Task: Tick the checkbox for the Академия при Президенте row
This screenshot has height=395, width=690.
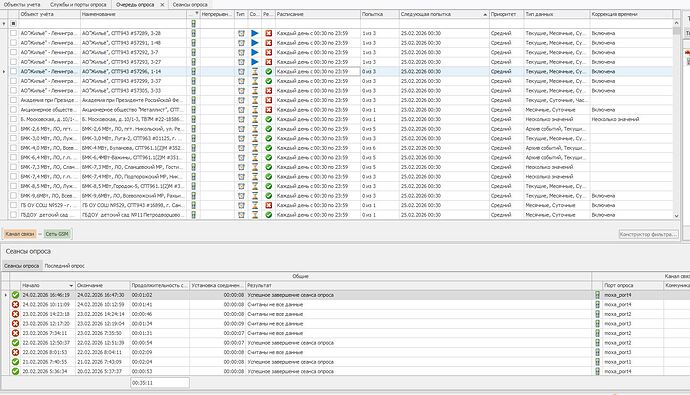Action: coord(14,100)
